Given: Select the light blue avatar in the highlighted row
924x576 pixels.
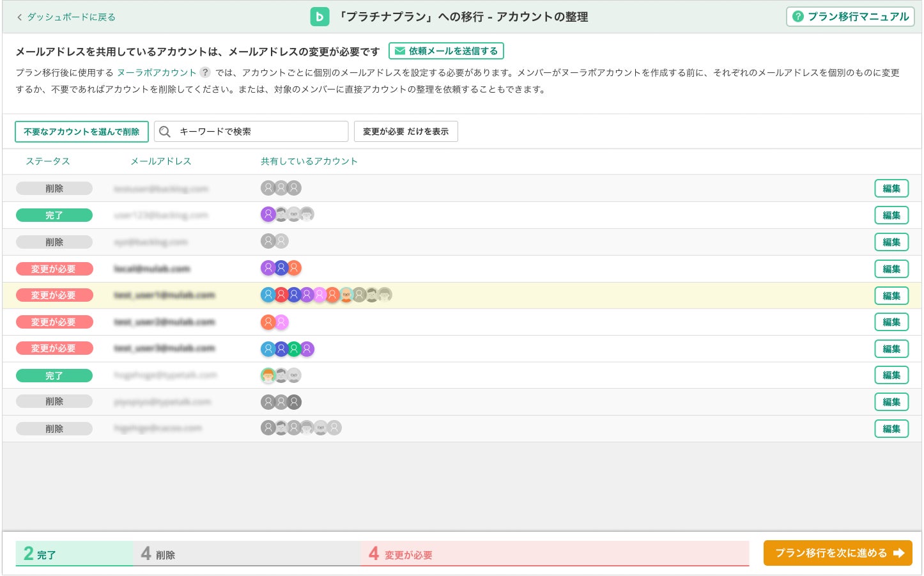Looking at the screenshot, I should tap(268, 295).
